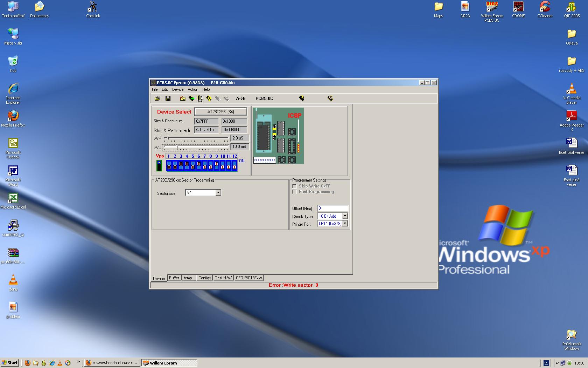588x368 pixels.
Task: Click the Open file toolbar icon
Action: pyautogui.click(x=157, y=98)
